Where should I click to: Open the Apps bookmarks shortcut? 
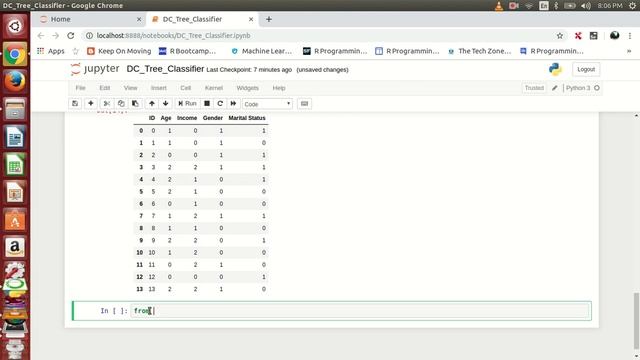[51, 51]
